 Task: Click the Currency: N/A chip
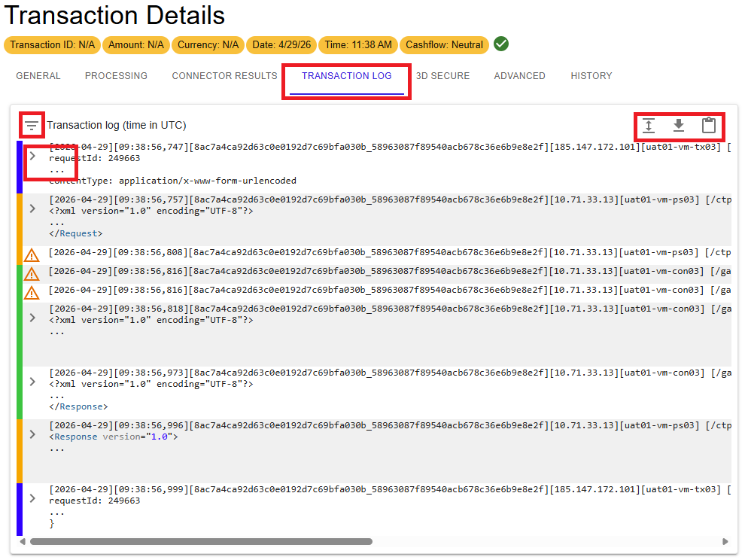(x=208, y=44)
